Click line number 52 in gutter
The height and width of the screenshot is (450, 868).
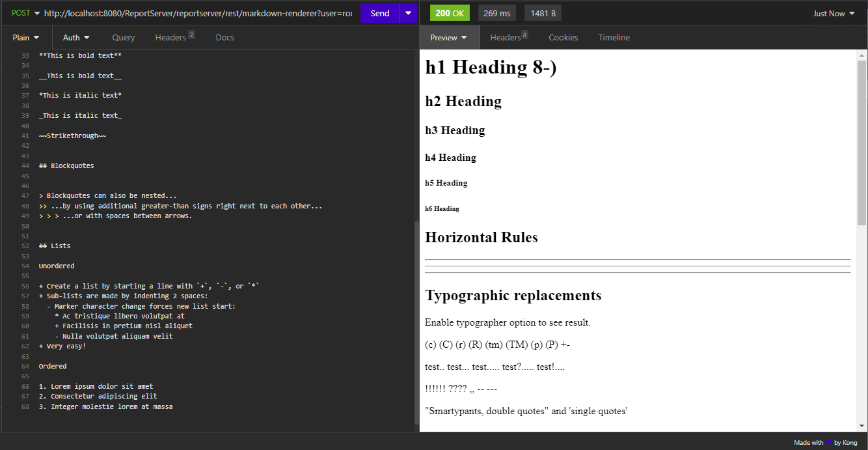[25, 246]
